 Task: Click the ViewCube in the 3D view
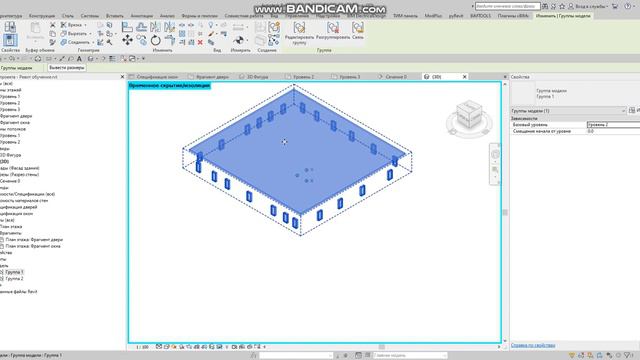[x=469, y=115]
